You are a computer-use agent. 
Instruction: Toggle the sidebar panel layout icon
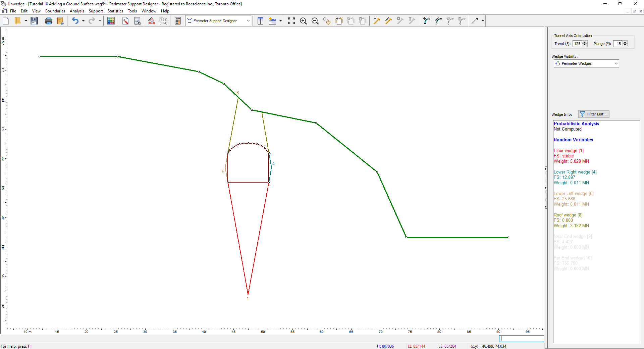point(260,21)
